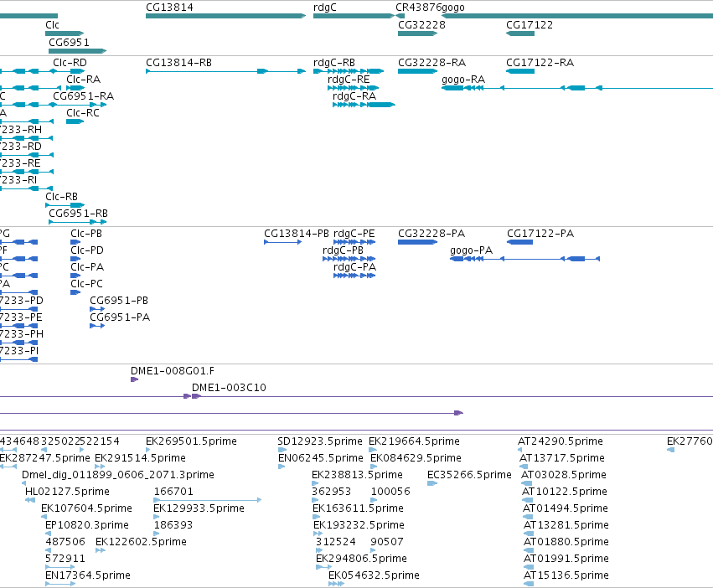The image size is (713, 588).
Task: Click the rdgC-PE protein label
Action: (x=354, y=234)
